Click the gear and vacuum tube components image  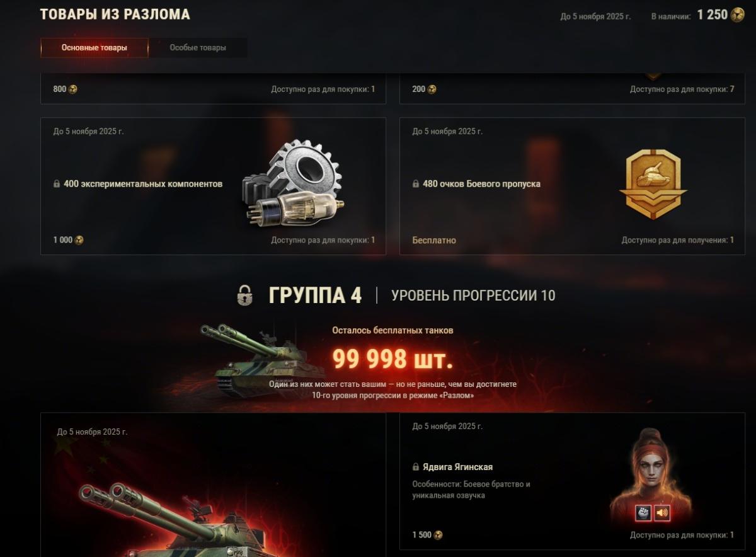[293, 184]
